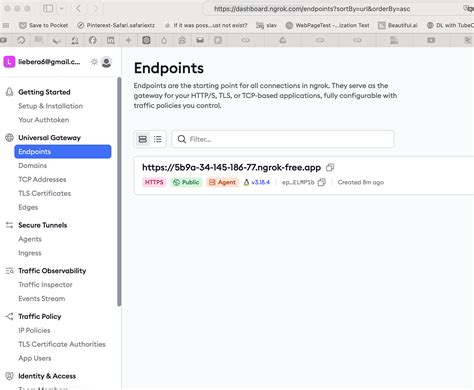This screenshot has height=390, width=474.
Task: Open account switcher liebera6@gmail.c...
Action: [49, 62]
